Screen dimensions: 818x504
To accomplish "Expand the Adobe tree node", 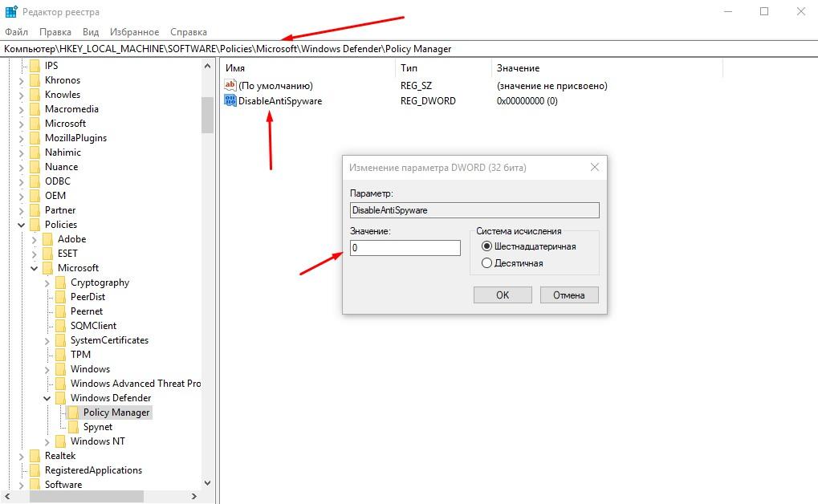I will pyautogui.click(x=35, y=239).
